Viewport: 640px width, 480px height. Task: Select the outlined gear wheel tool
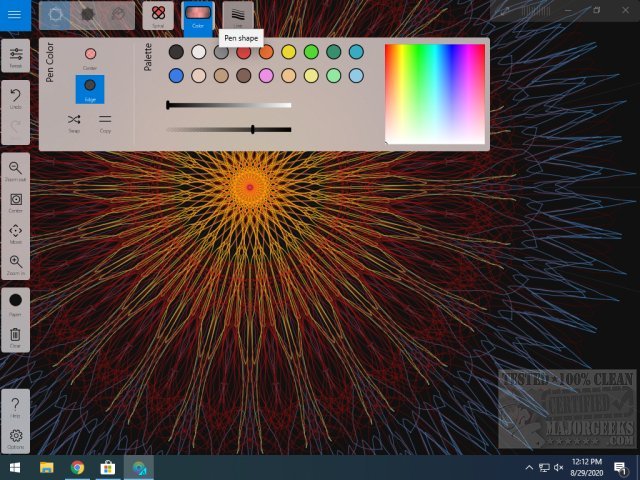(55, 15)
